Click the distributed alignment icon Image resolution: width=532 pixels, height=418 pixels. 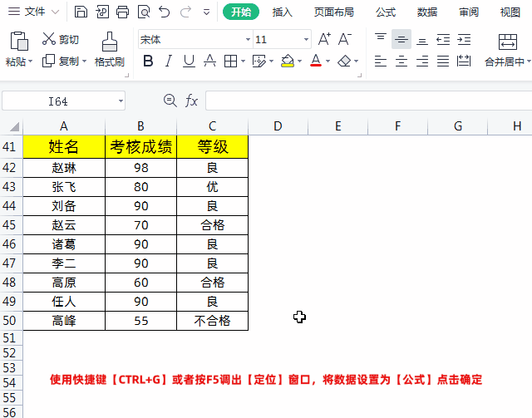[x=464, y=61]
